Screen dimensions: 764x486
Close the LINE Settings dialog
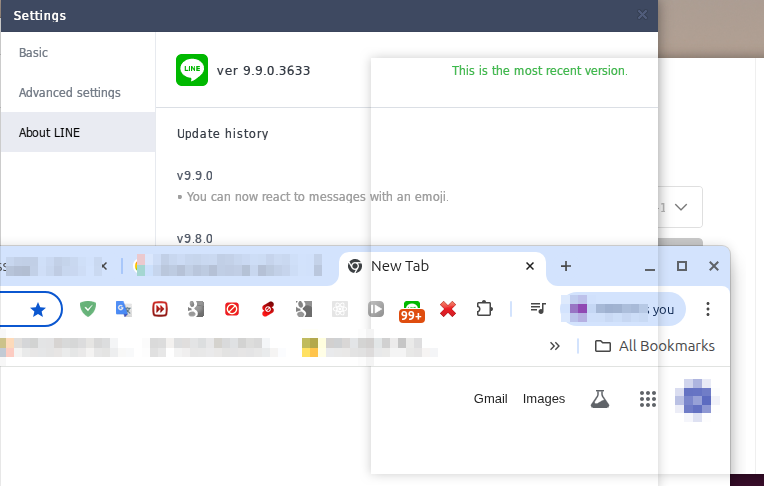coord(642,15)
